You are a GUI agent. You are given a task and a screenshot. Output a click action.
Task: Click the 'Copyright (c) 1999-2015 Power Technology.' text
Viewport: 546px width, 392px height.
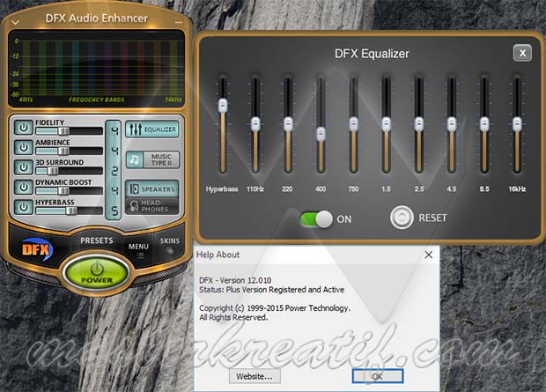pyautogui.click(x=275, y=308)
